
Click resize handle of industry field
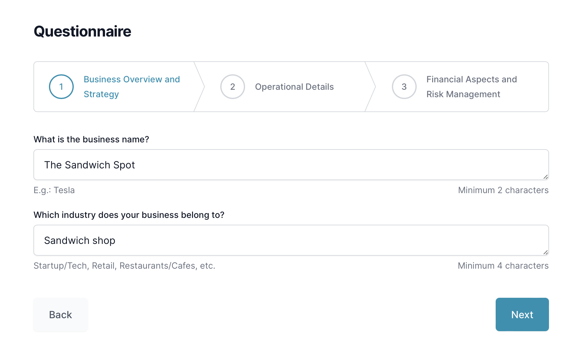pos(546,252)
